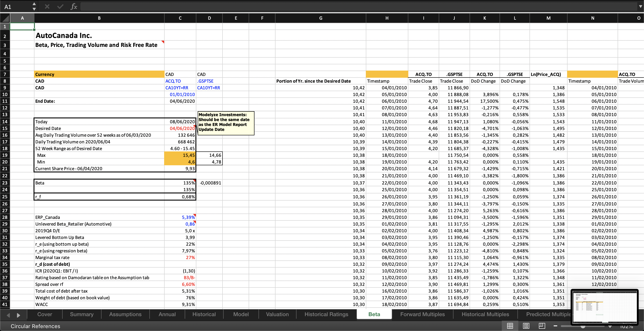This screenshot has height=331, width=644.
Task: Open the Summary sheet tab
Action: (82, 314)
